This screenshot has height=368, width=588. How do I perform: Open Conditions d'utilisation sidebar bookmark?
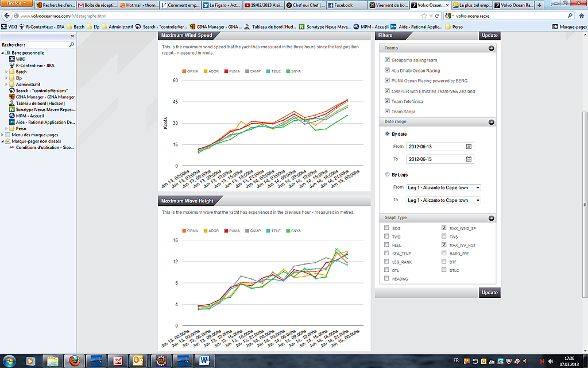click(41, 148)
